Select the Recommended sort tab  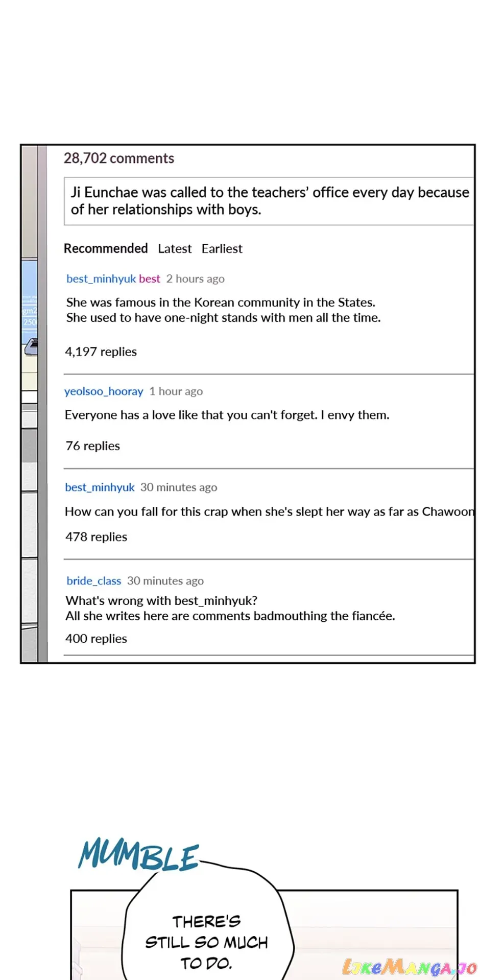click(106, 248)
